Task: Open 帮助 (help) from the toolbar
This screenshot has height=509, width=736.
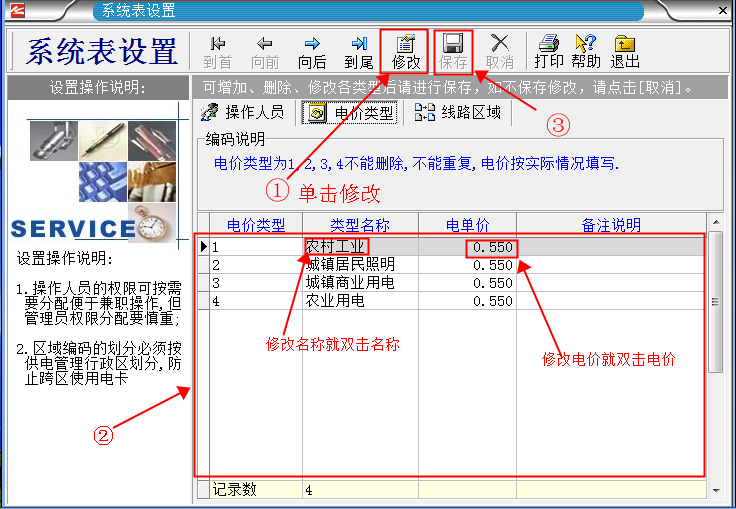Action: (x=586, y=51)
